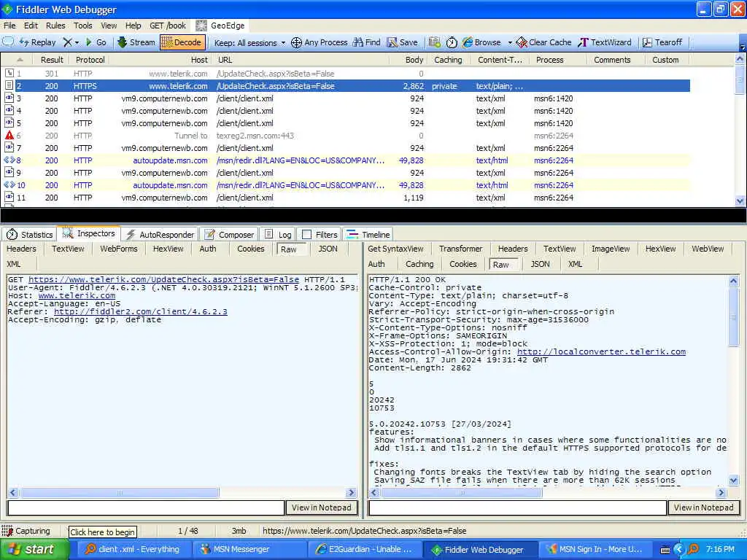Switch to the Composer tab
The width and height of the screenshot is (747, 560).
[229, 234]
